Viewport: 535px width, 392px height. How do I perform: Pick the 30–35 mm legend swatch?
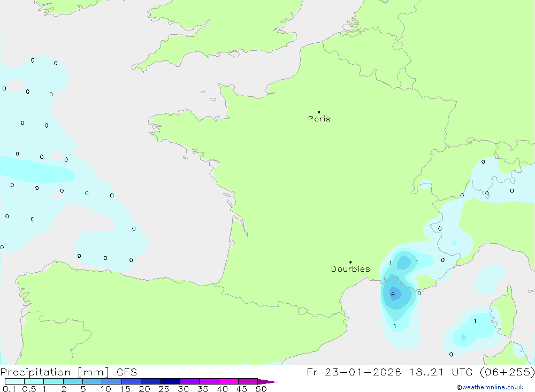190,381
